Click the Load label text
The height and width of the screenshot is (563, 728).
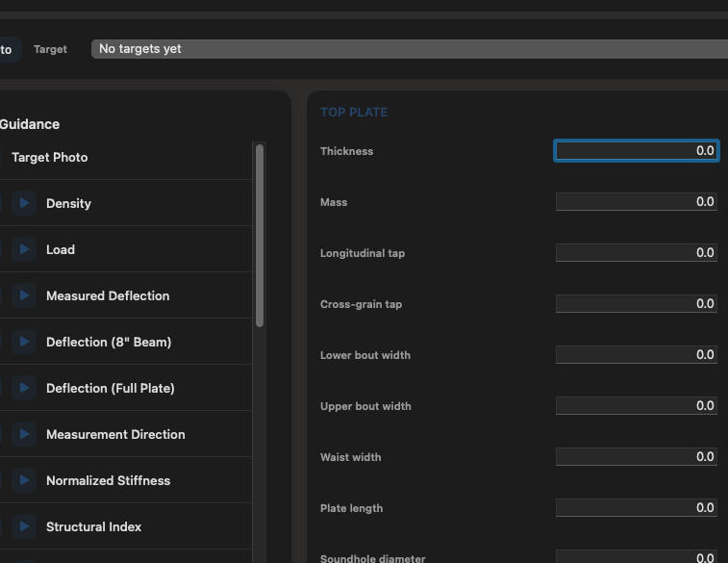(61, 249)
